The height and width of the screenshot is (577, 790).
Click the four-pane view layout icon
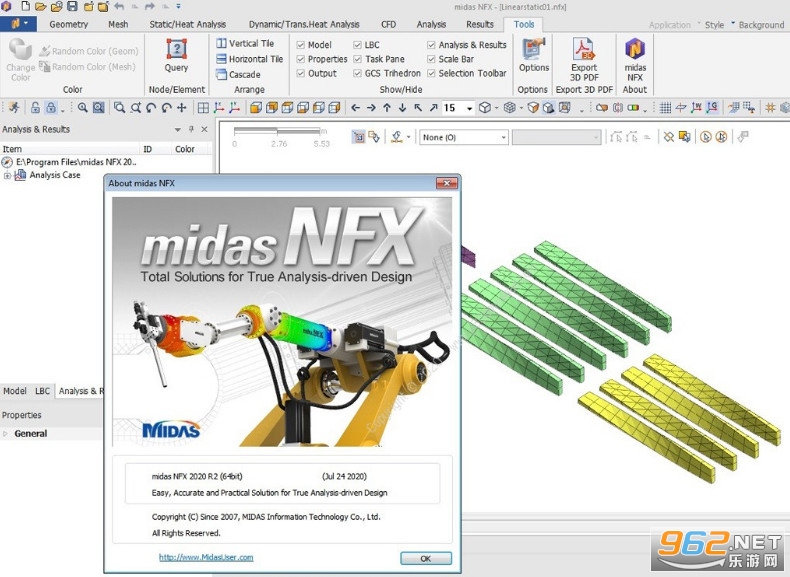click(x=203, y=107)
